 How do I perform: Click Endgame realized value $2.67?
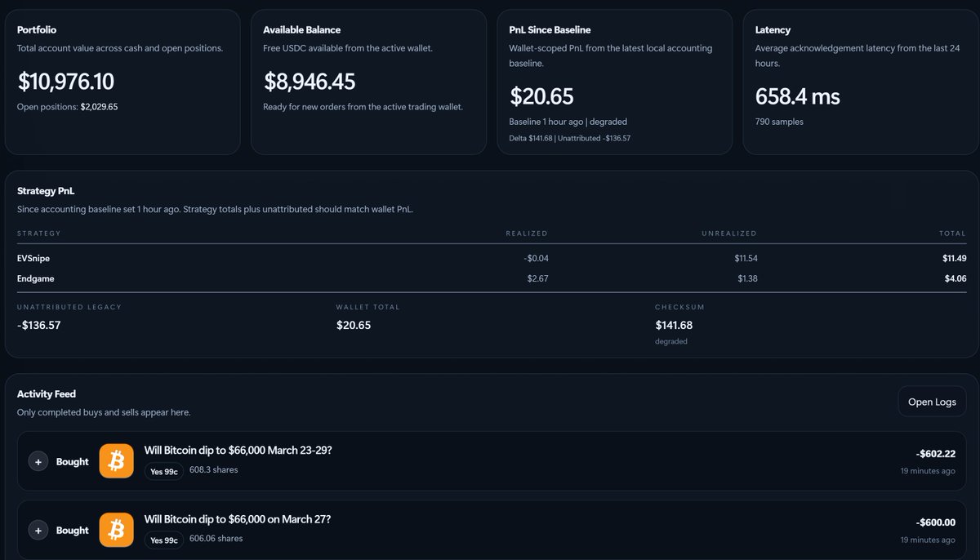pyautogui.click(x=538, y=278)
